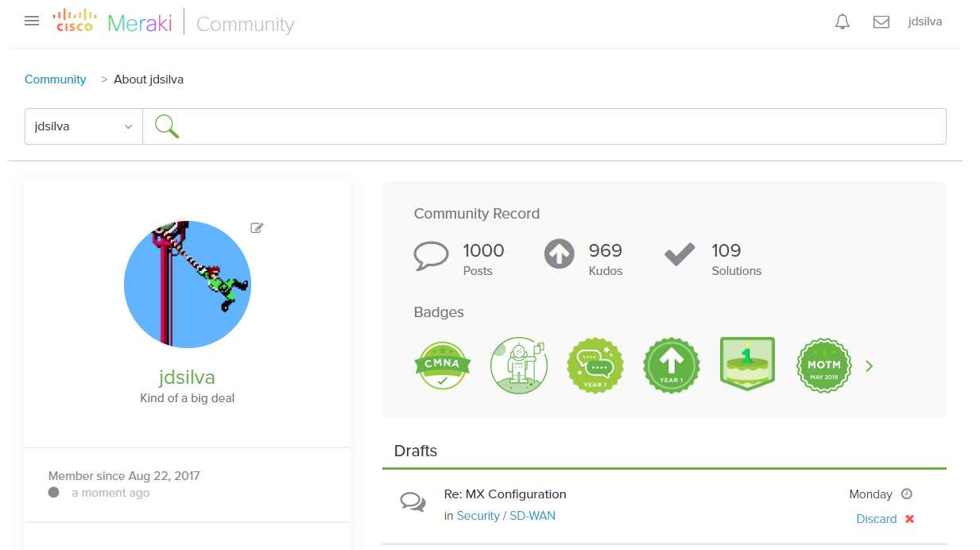Select the MOTM May 2019 badge

pos(823,365)
